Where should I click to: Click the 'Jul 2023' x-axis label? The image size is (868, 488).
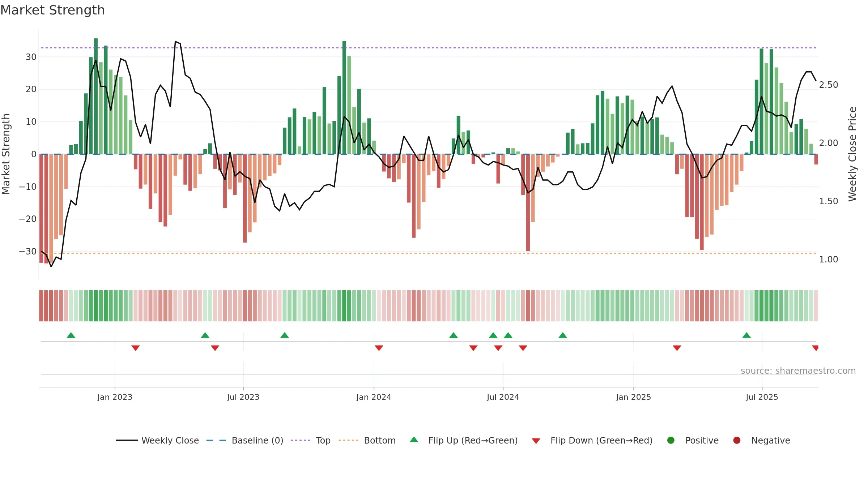pyautogui.click(x=243, y=397)
